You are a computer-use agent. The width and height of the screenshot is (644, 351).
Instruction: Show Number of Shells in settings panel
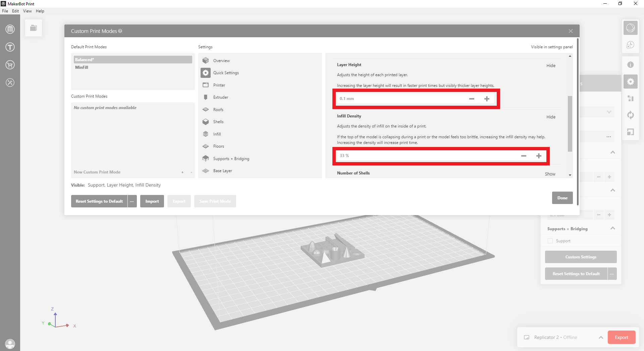point(550,174)
